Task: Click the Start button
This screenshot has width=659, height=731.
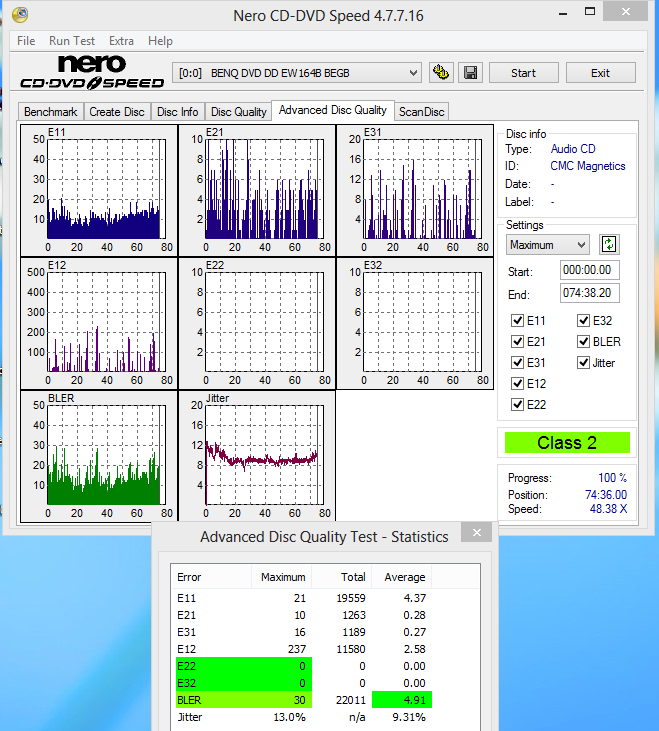Action: 523,73
